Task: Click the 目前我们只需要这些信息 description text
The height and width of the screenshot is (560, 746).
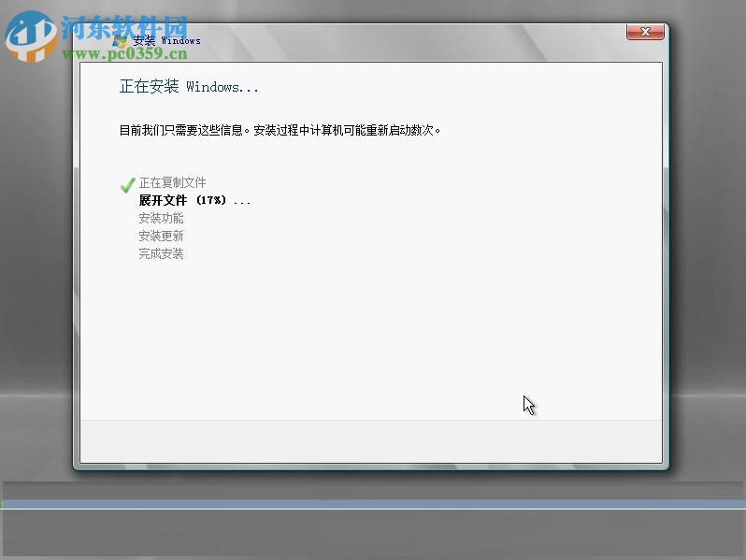Action: tap(280, 130)
